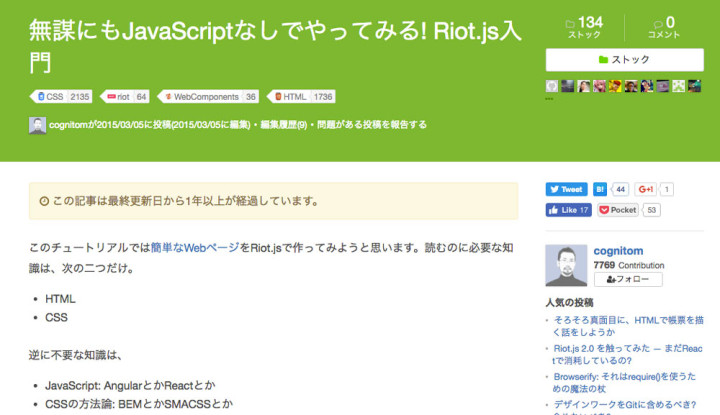Click the 逆に不要な知識は、 line
Screen dimensions: 720x415
click(x=75, y=355)
